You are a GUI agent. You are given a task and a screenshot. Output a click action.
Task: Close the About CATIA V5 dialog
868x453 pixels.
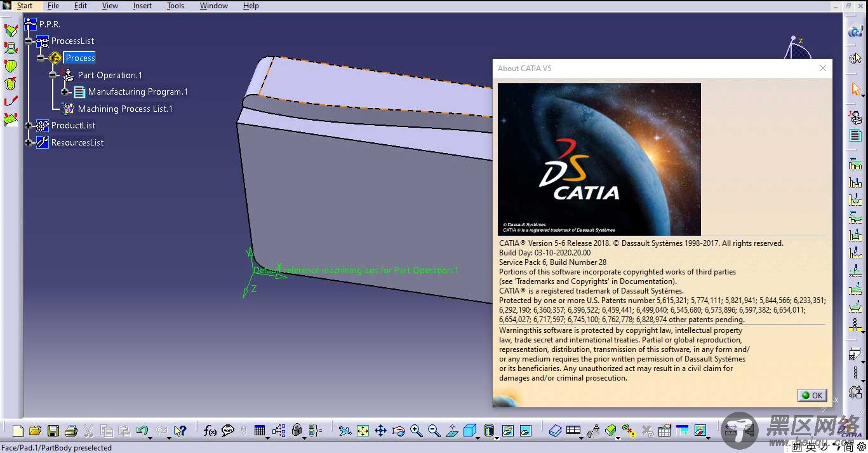(823, 68)
